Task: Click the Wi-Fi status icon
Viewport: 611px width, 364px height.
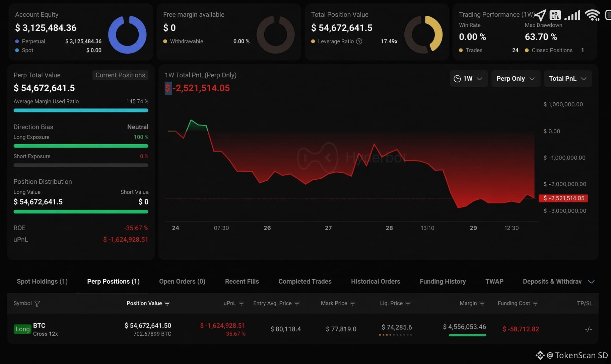Action: tap(592, 15)
